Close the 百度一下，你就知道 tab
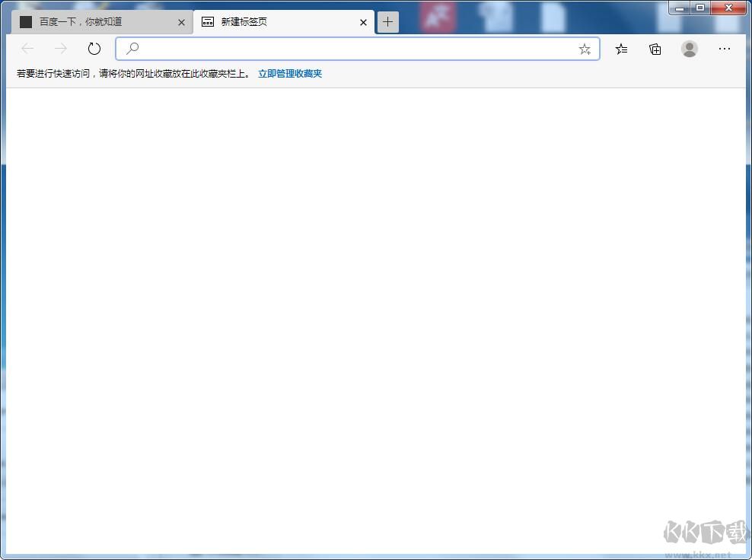The height and width of the screenshot is (560, 752). (181, 22)
